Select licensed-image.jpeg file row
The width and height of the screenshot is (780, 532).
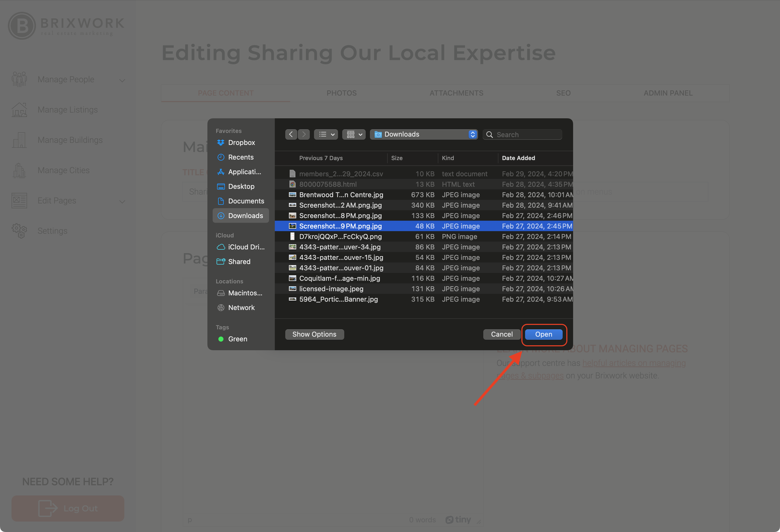tap(331, 289)
